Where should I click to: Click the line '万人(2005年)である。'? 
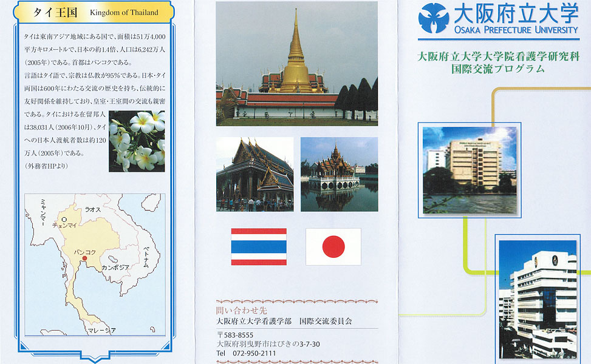(x=54, y=153)
